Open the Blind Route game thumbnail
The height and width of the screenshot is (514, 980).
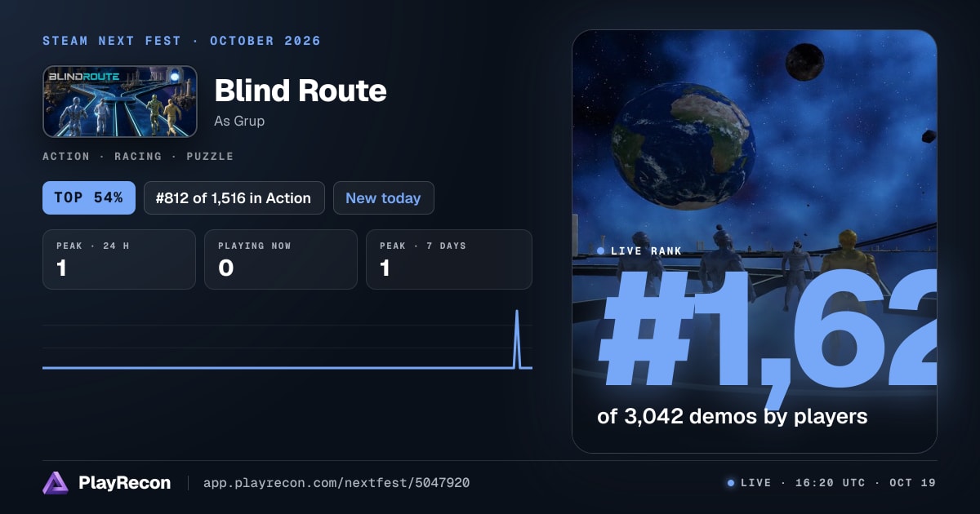120,101
